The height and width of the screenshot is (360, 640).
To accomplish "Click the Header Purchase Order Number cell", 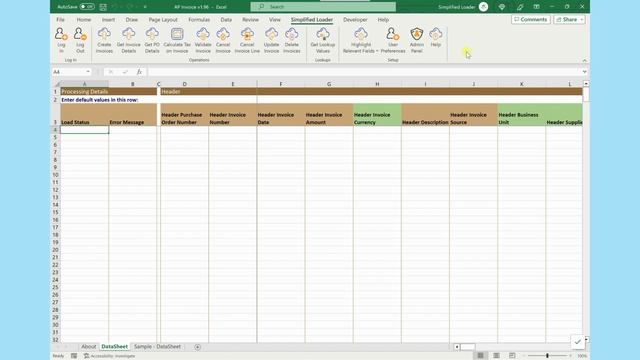I will (184, 115).
